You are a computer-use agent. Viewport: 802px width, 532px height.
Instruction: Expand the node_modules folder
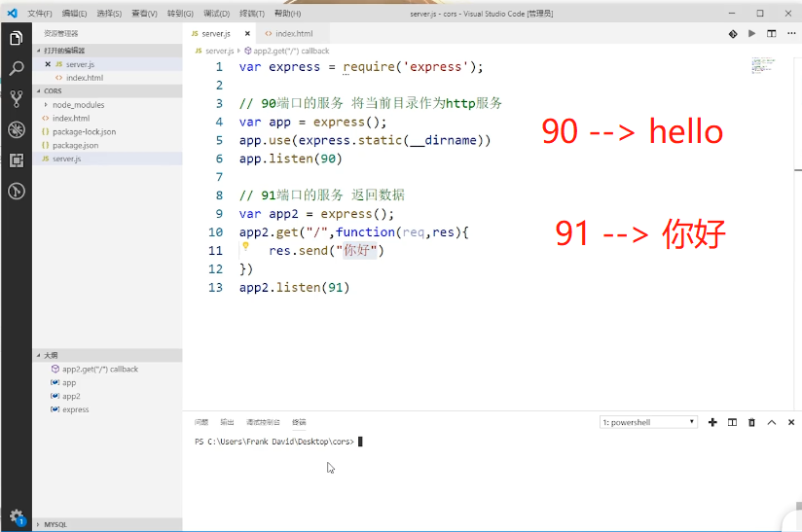(x=78, y=105)
